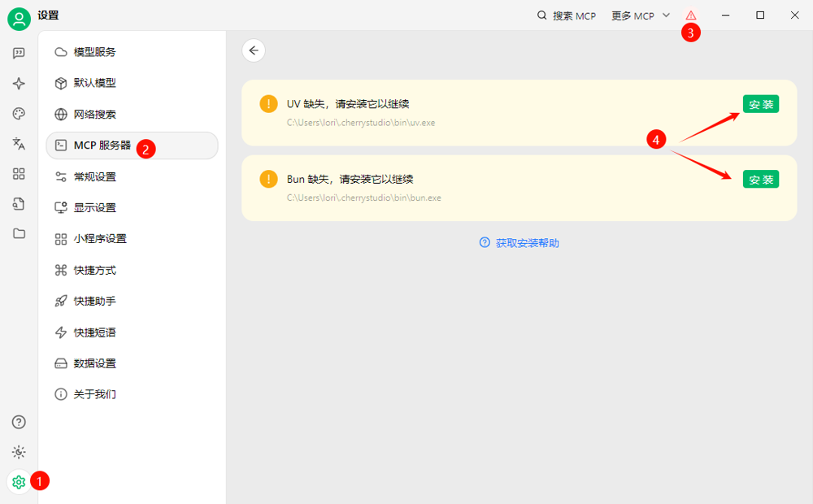Open the mini apps grid icon
The image size is (813, 504).
19,174
